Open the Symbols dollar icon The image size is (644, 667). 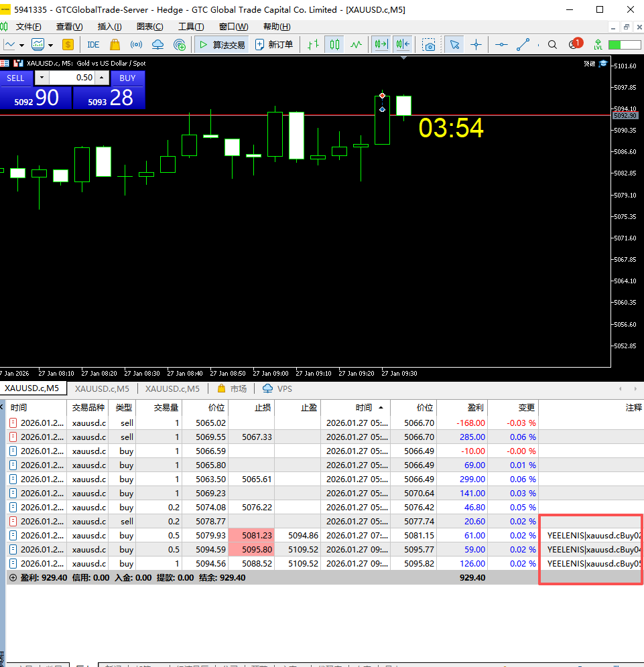point(68,45)
